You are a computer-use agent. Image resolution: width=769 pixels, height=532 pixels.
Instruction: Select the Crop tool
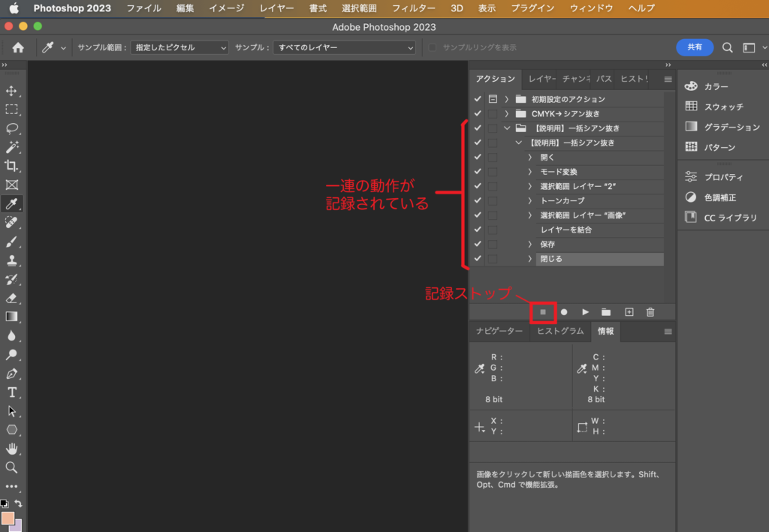point(11,166)
